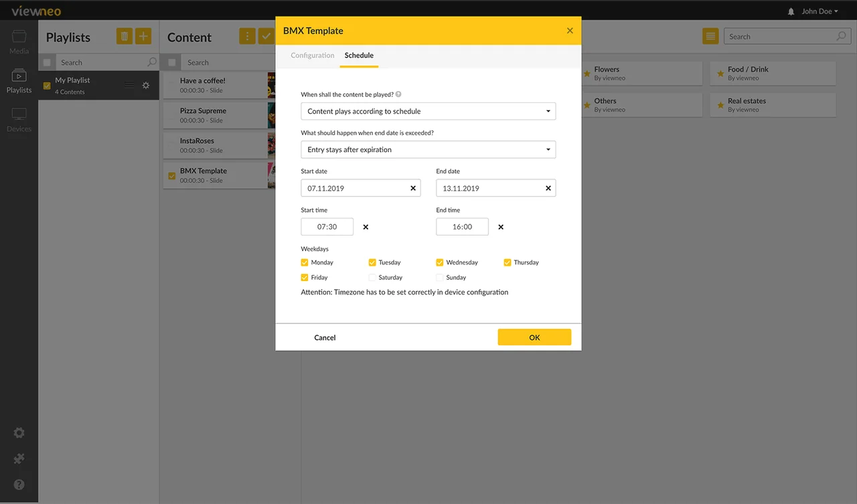Viewport: 857px width, 504px height.
Task: Open 'Entry stays after expiration' dropdown
Action: click(x=428, y=150)
